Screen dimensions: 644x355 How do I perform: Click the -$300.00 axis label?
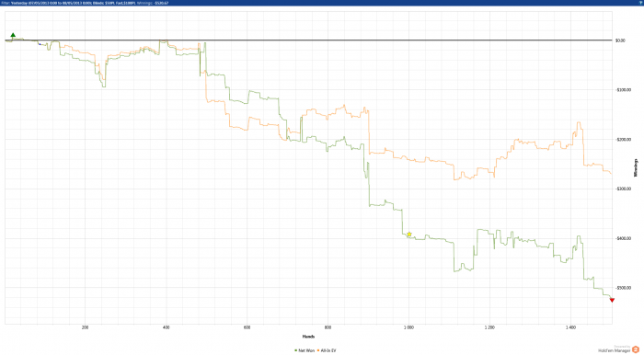[623, 189]
